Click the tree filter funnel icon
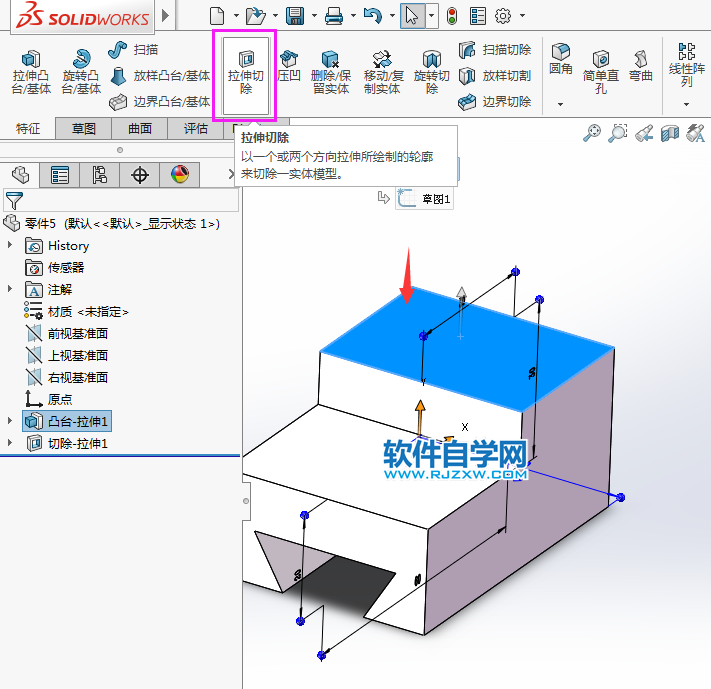The image size is (711, 689). pyautogui.click(x=14, y=200)
